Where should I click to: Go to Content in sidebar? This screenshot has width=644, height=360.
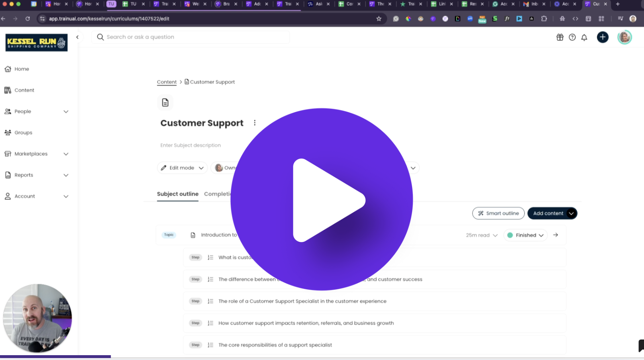(24, 90)
